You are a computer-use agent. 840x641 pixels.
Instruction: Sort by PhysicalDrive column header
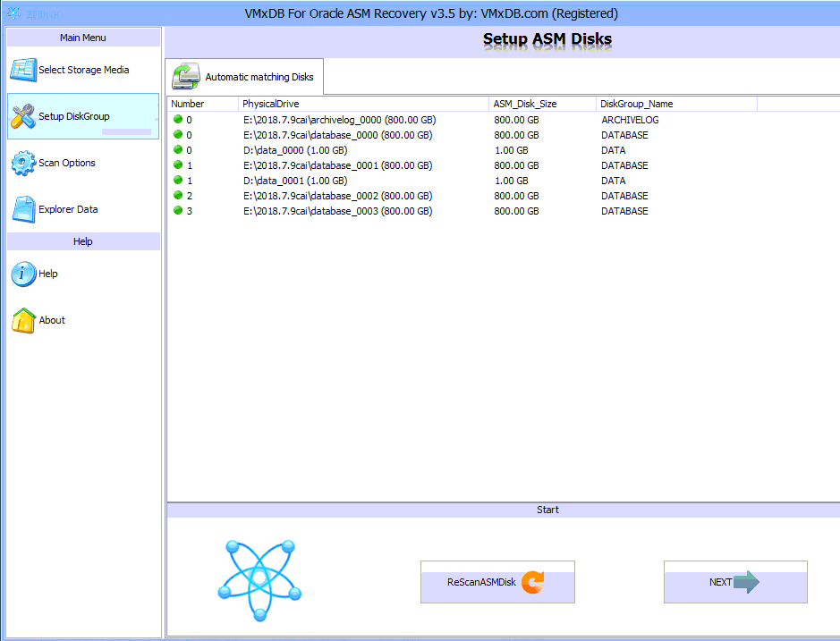pos(363,104)
